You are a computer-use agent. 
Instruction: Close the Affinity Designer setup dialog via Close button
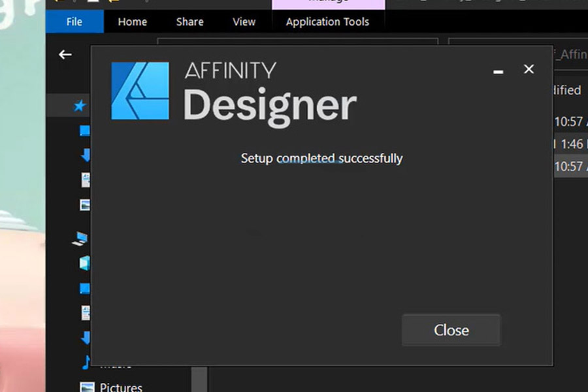click(451, 330)
